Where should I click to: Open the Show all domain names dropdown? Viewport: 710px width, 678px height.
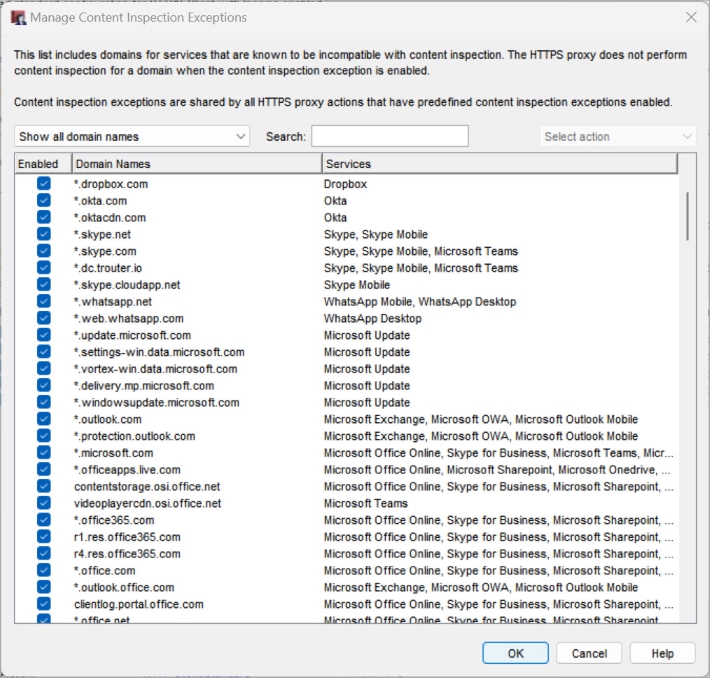pyautogui.click(x=132, y=136)
